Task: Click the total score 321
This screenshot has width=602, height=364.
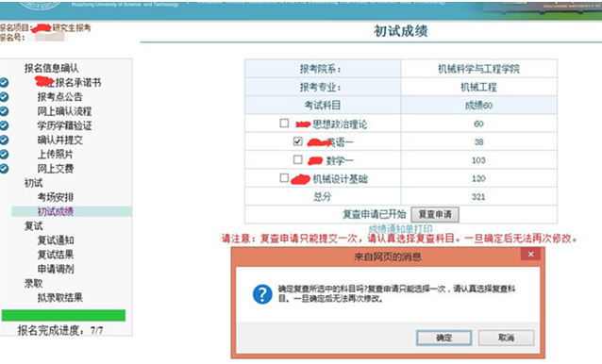Action: (478, 197)
